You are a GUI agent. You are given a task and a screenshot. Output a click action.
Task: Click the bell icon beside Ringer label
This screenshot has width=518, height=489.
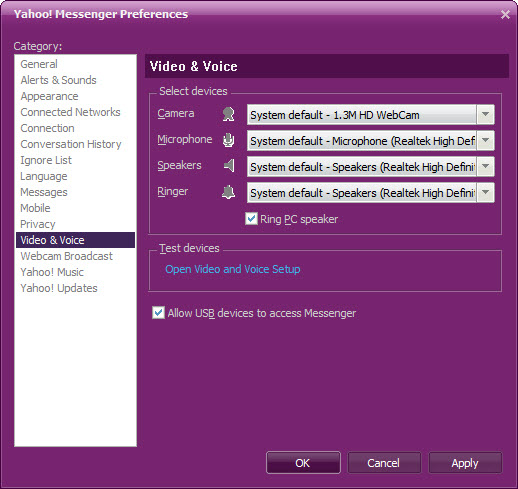[229, 192]
